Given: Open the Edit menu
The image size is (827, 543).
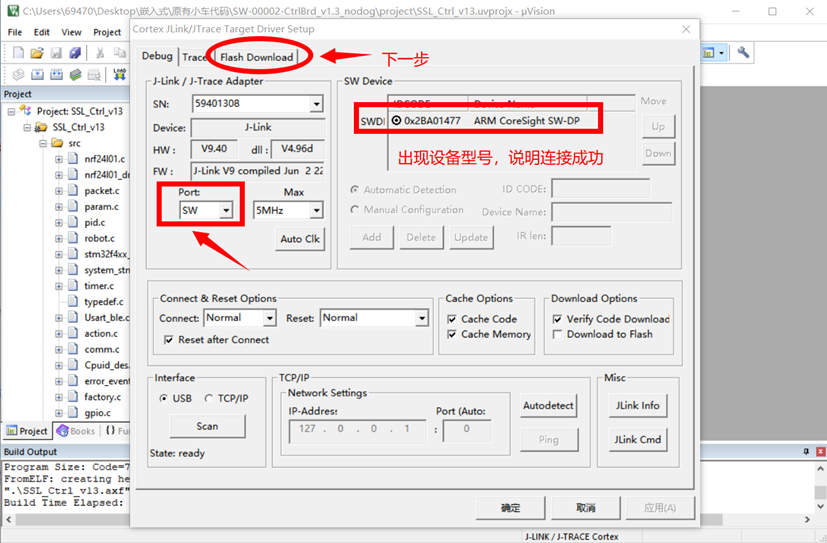Looking at the screenshot, I should tap(42, 32).
